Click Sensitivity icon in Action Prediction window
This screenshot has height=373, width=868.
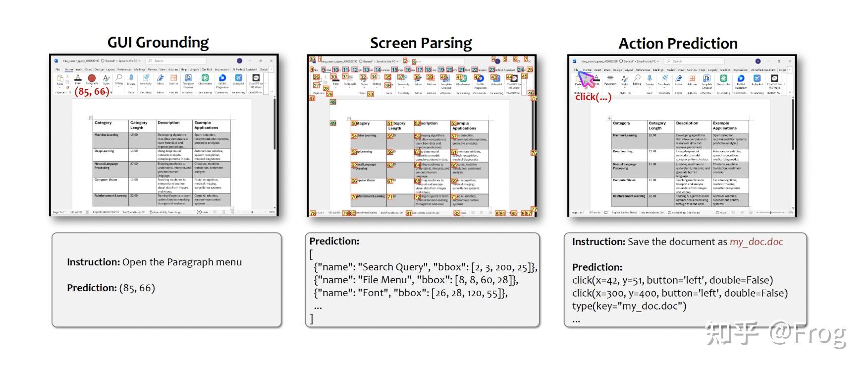[x=664, y=78]
